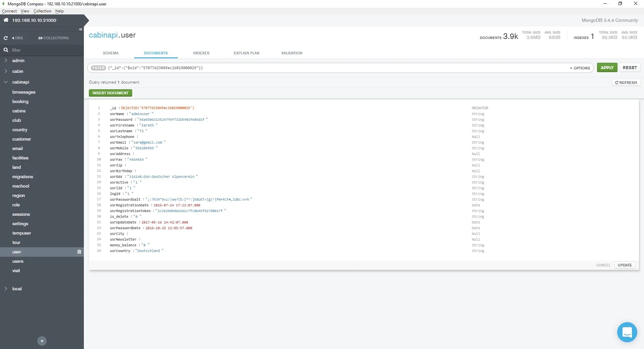Open the tempuser collection

pyautogui.click(x=22, y=233)
